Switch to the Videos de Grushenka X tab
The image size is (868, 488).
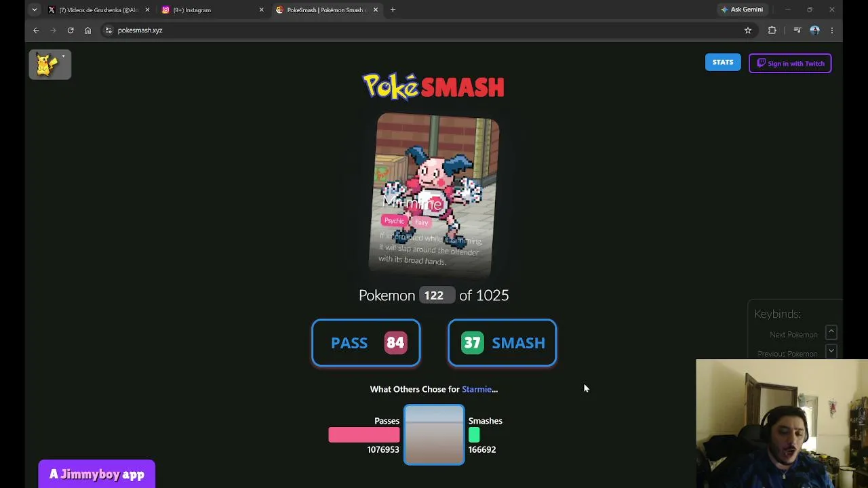99,10
